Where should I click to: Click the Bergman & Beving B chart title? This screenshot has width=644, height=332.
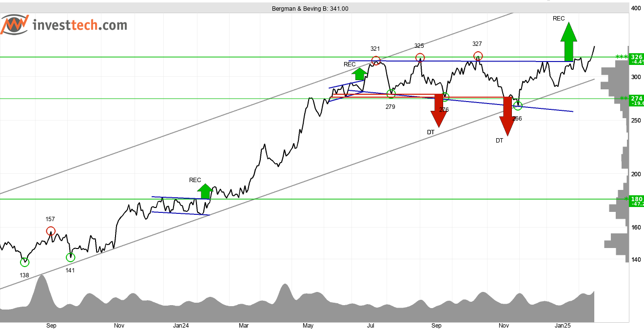coord(310,8)
